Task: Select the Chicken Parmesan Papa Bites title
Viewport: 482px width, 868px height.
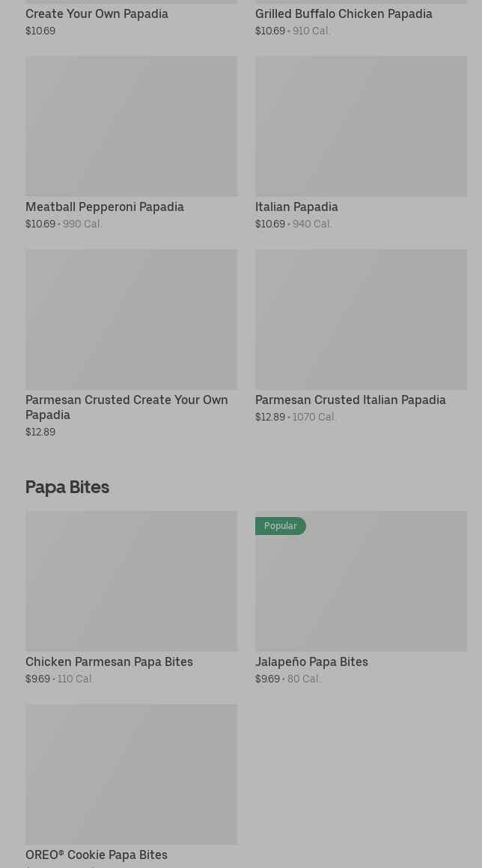Action: coord(109,661)
